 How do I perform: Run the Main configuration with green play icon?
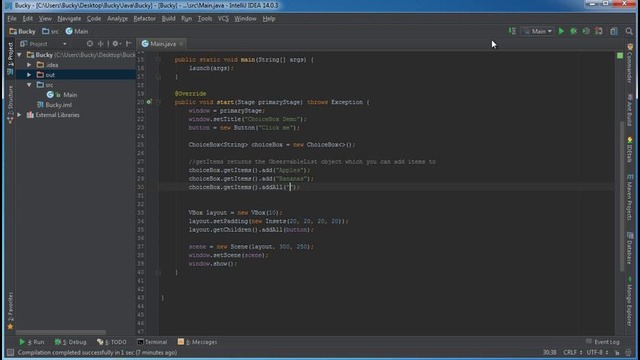pos(561,31)
